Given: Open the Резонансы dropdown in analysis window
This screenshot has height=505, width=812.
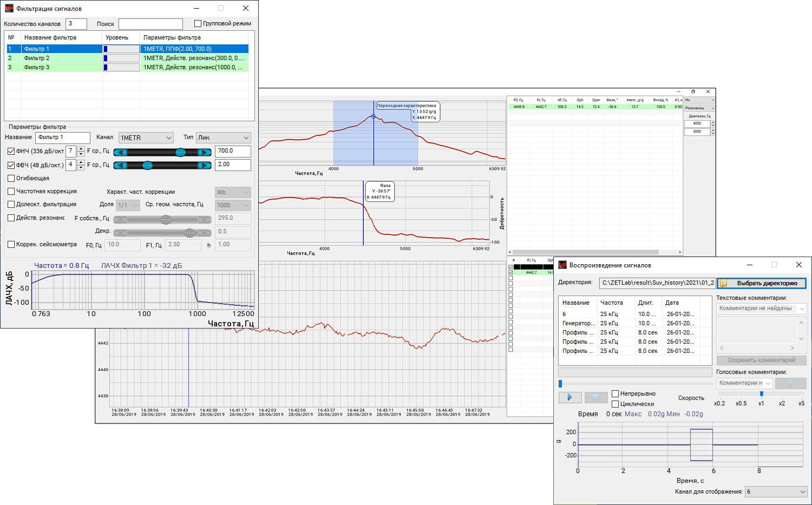Looking at the screenshot, I should 699,108.
